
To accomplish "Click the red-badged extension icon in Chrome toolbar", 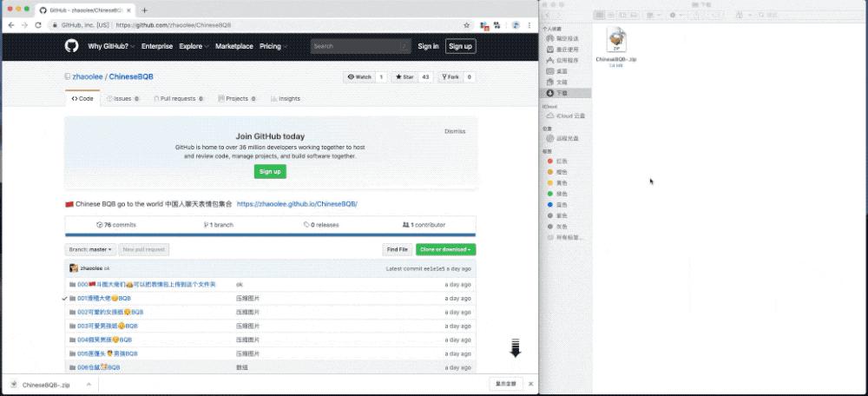I will tap(484, 25).
